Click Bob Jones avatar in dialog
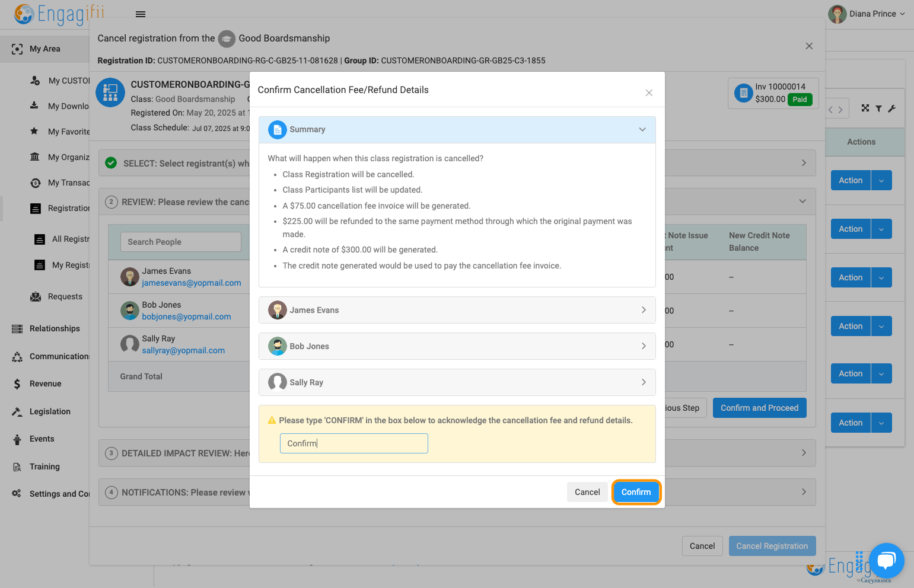This screenshot has width=914, height=588. tap(278, 346)
